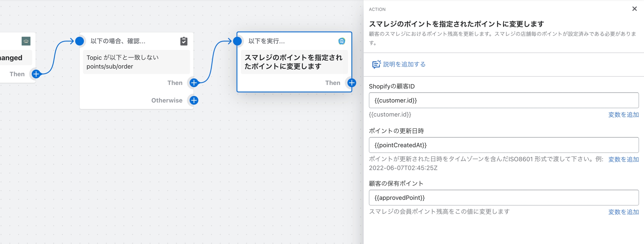Close the ACTION side panel
644x244 pixels.
coord(634,9)
